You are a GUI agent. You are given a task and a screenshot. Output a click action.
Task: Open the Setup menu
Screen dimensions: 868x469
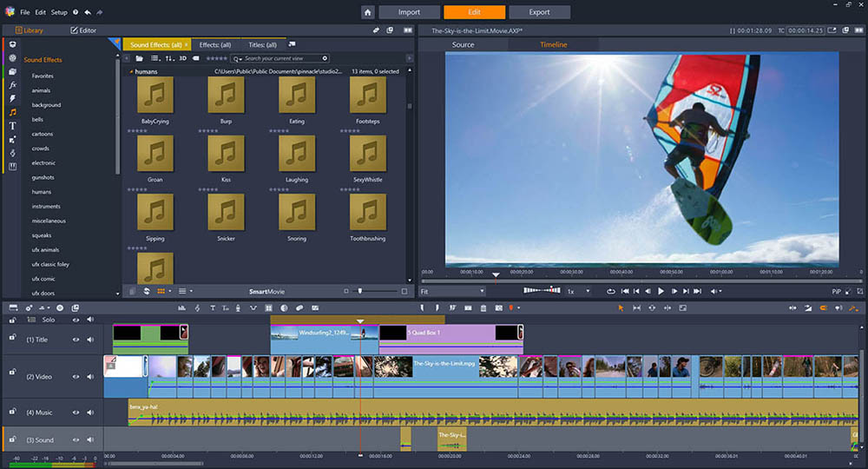tap(59, 13)
